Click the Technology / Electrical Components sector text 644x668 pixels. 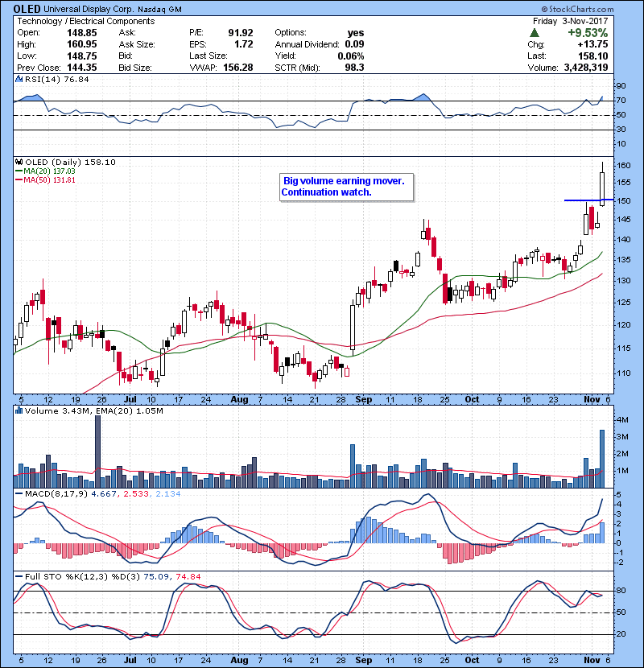[85, 21]
